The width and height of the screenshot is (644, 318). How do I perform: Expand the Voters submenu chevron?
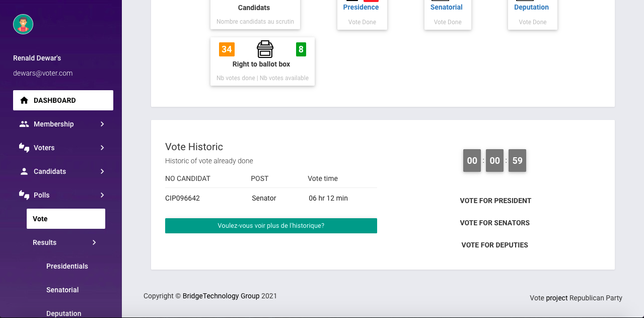(x=102, y=148)
